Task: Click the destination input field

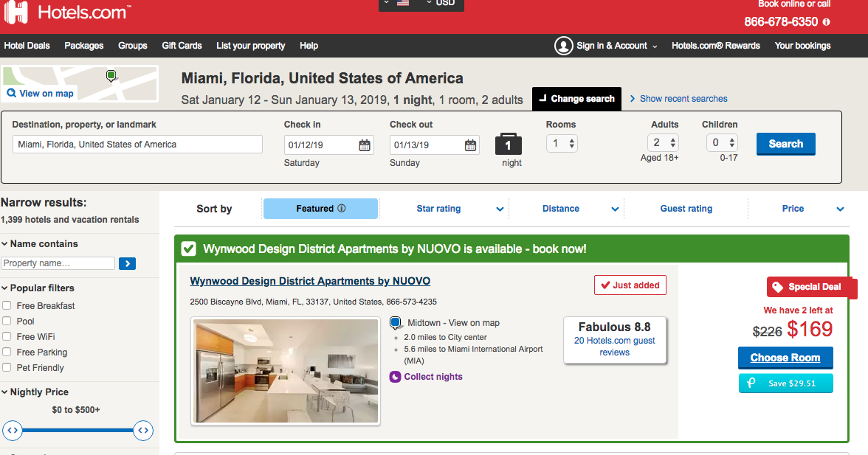Action: (x=137, y=145)
